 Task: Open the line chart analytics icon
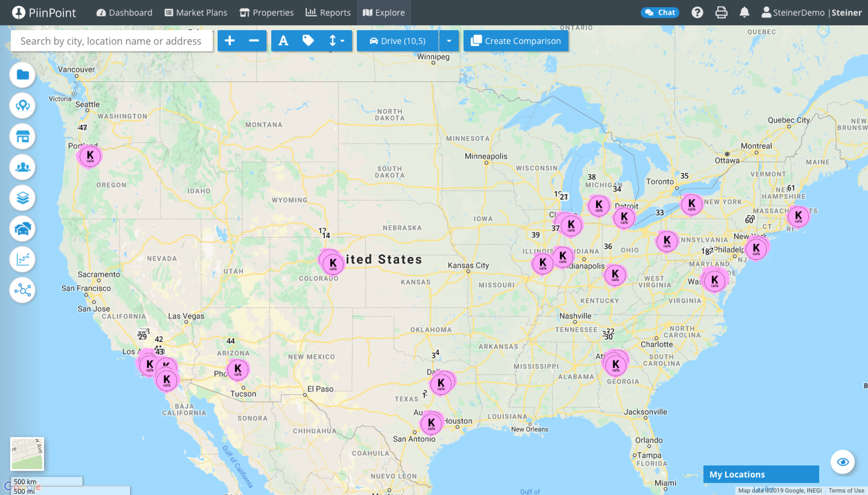click(23, 259)
